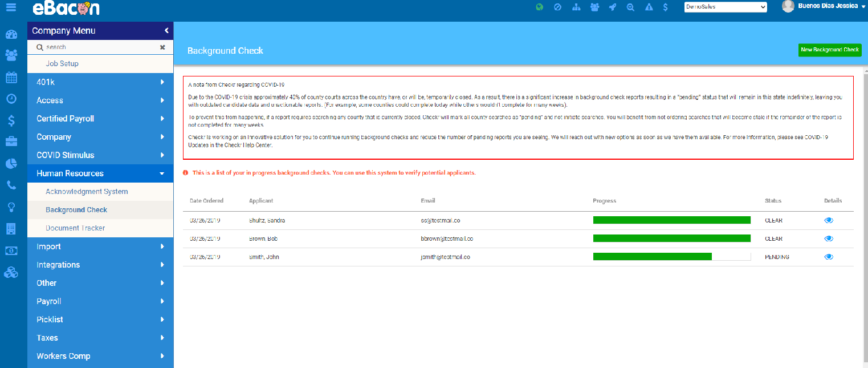This screenshot has width=868, height=368.
Task: Expand the Import menu section
Action: [x=100, y=246]
